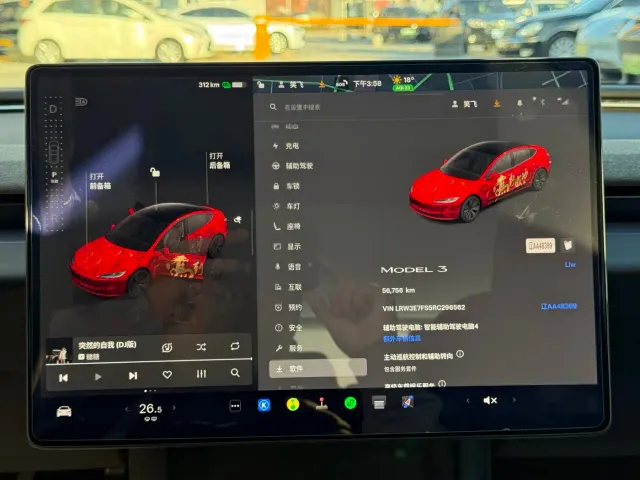Skip to previous track
Image resolution: width=640 pixels, height=480 pixels.
coord(63,378)
